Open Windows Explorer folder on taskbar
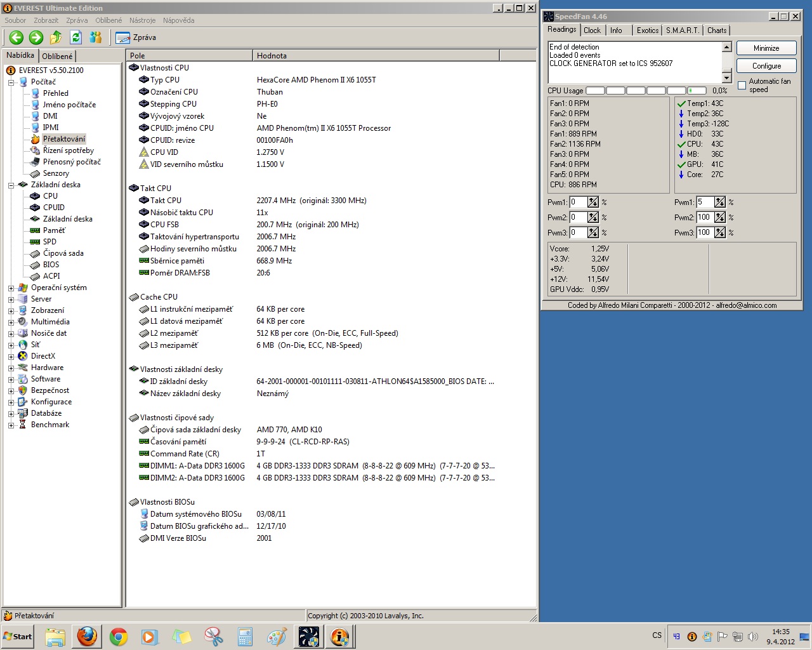 55,637
